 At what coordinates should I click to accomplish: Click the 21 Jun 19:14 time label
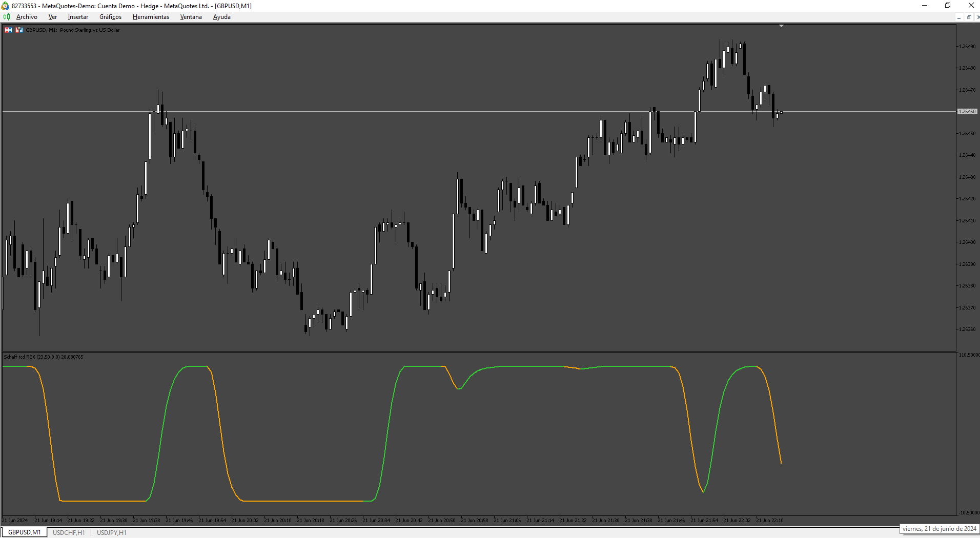[48, 521]
